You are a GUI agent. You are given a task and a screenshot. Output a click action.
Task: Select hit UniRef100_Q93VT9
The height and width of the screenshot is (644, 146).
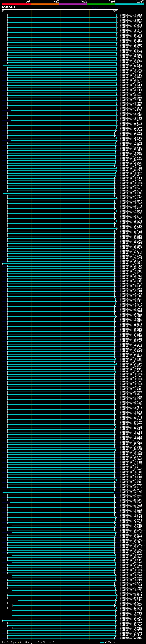pos(131,53)
